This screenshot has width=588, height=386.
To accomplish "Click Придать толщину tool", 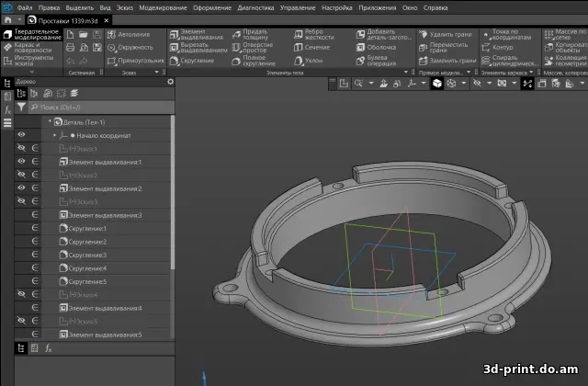I will pos(250,35).
